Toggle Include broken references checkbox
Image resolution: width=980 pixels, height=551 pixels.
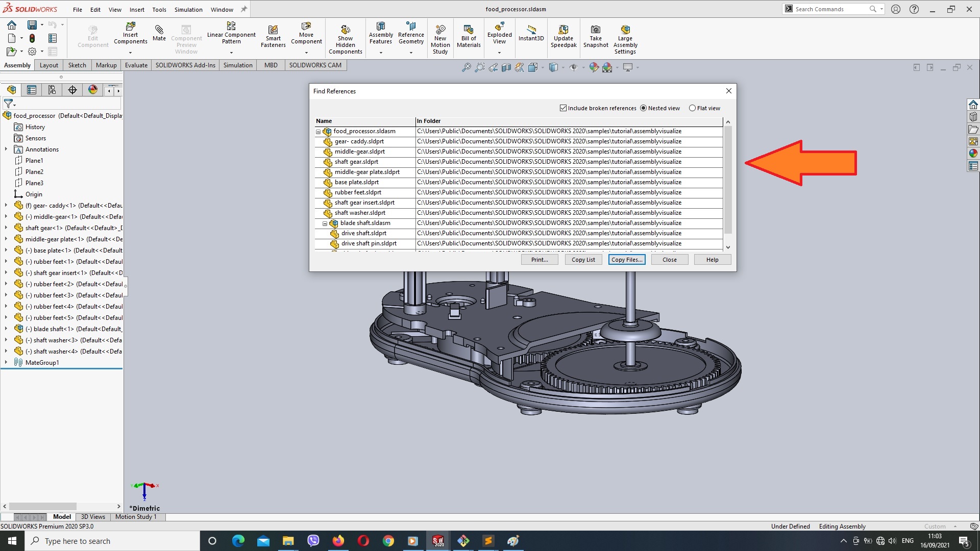coord(562,108)
